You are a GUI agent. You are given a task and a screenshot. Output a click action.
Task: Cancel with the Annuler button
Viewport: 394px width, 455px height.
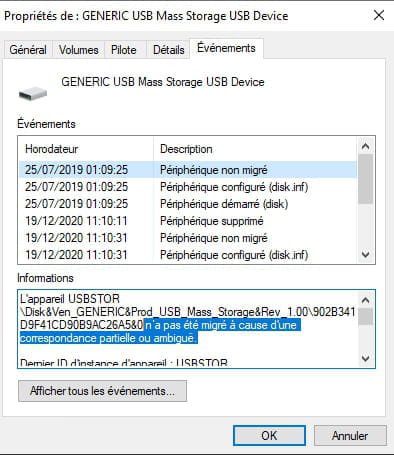[x=350, y=436]
